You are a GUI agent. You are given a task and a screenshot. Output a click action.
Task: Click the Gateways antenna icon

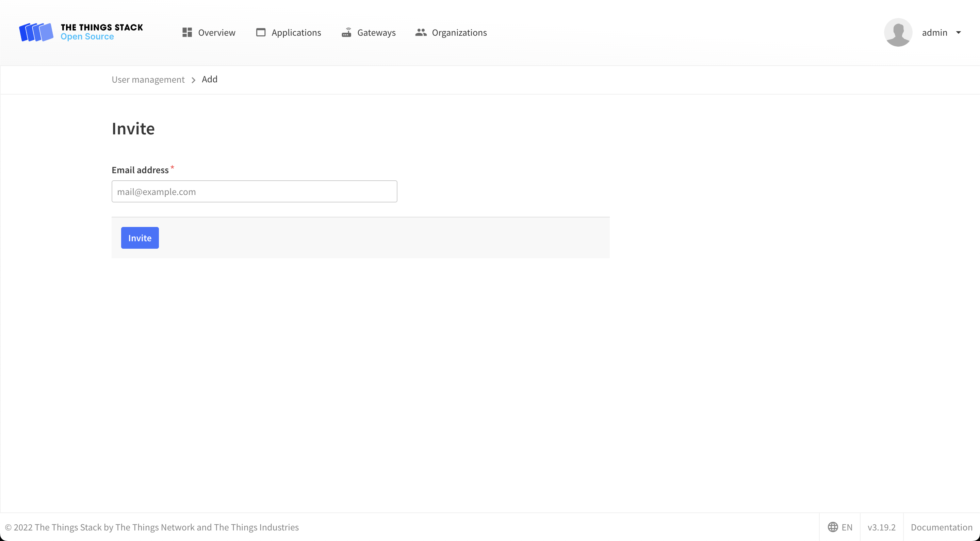click(x=347, y=32)
